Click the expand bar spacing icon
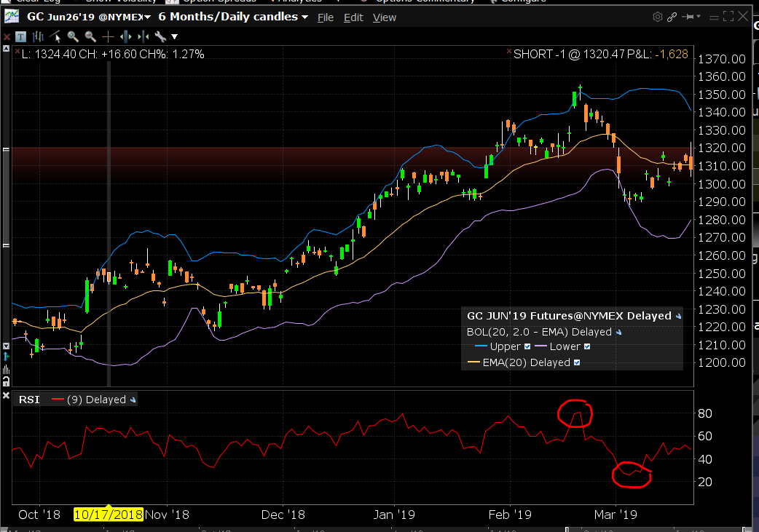 point(125,37)
